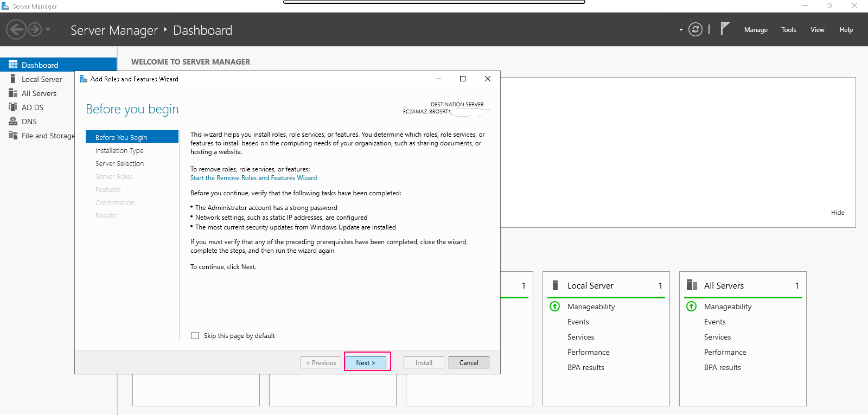
Task: Select Local Server icon in sidebar
Action: (13, 79)
